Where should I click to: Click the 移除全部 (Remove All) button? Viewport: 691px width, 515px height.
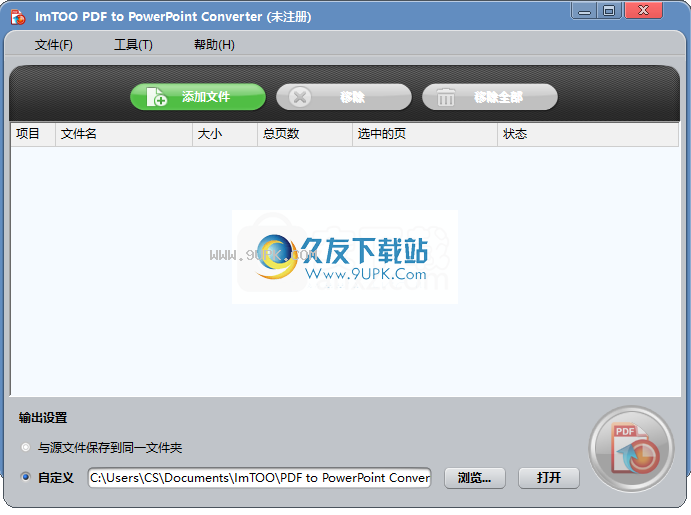490,97
